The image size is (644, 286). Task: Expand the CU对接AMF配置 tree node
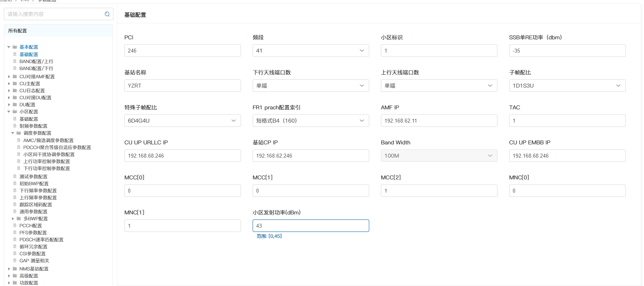pos(9,77)
